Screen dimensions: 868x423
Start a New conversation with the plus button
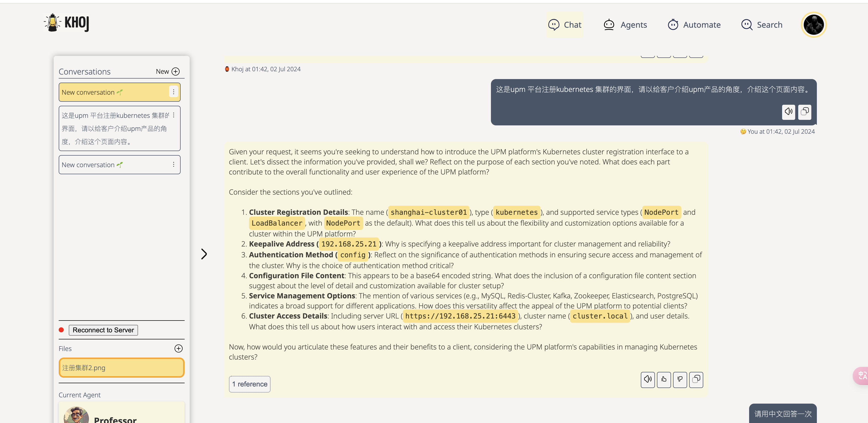click(x=175, y=72)
